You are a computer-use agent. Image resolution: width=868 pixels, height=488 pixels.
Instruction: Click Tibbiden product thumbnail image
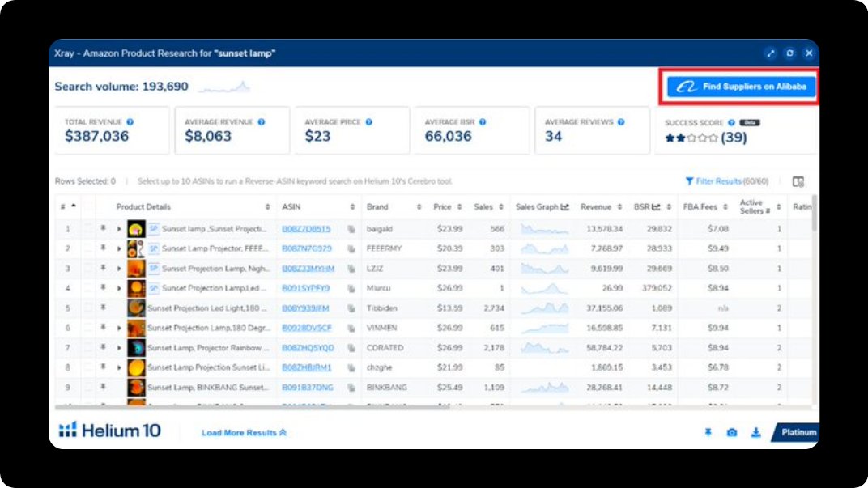click(136, 308)
